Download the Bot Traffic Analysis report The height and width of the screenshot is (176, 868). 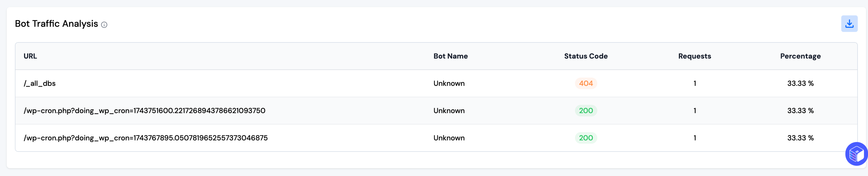pyautogui.click(x=849, y=24)
